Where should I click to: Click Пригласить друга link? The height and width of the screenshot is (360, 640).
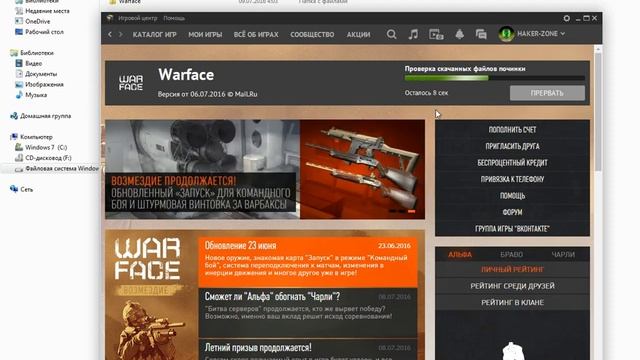point(512,146)
